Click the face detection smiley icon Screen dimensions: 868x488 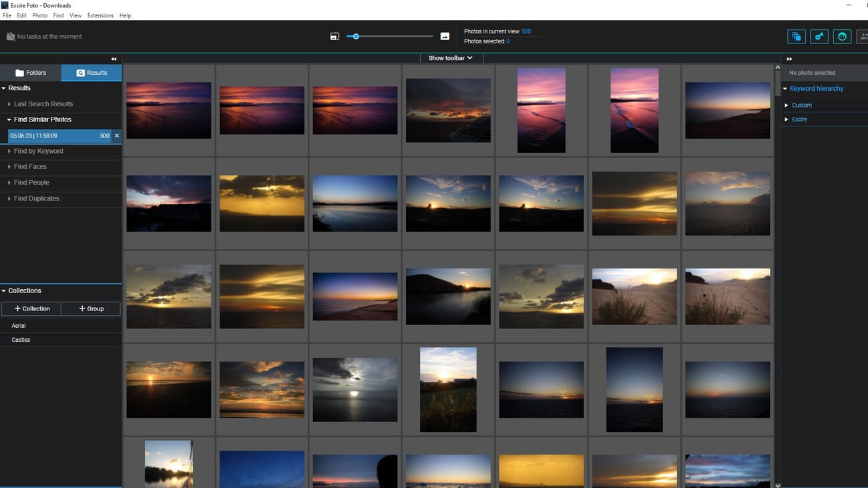pyautogui.click(x=842, y=37)
